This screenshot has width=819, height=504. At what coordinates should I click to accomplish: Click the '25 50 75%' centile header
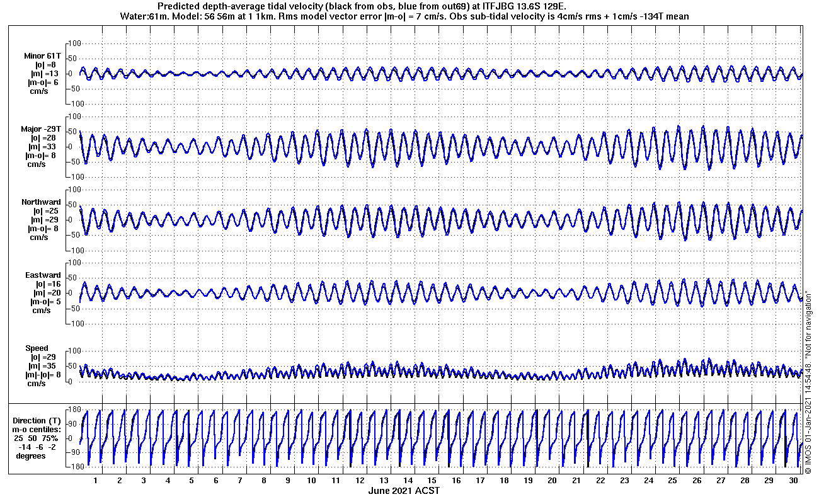(x=37, y=438)
